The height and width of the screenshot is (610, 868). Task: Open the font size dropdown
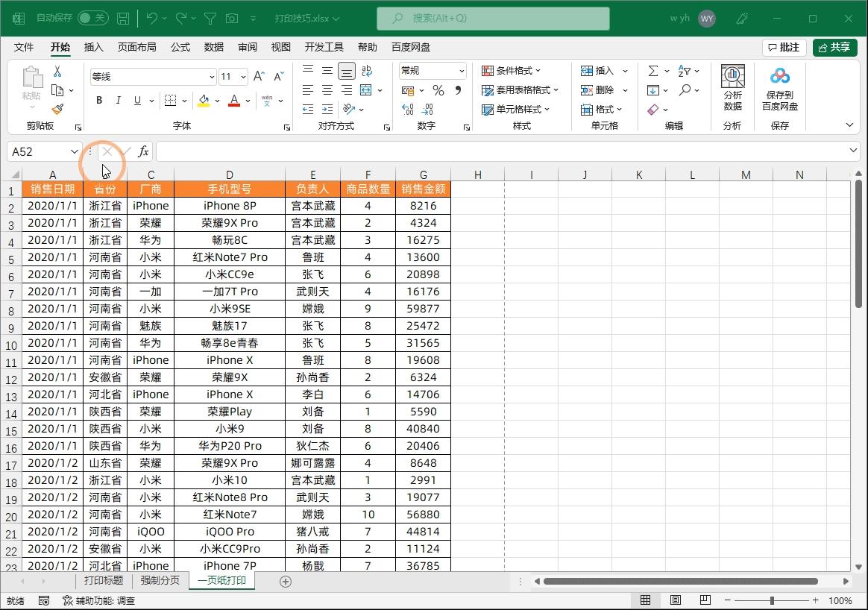[x=242, y=77]
